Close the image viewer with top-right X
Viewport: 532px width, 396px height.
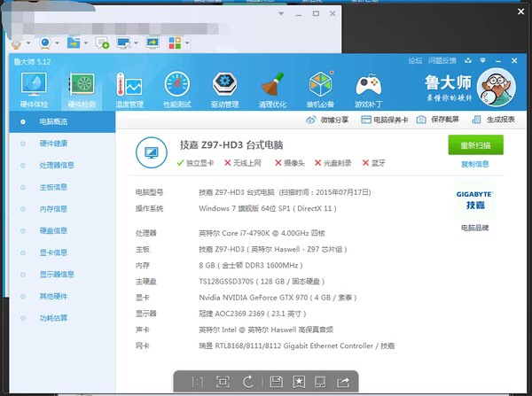[520, 12]
